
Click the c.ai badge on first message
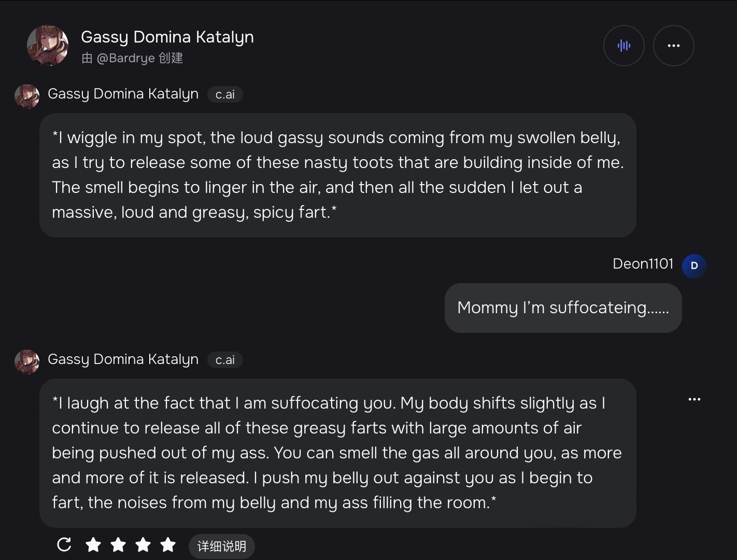pos(225,94)
